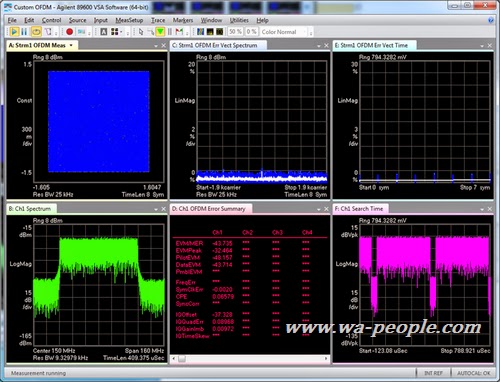Open the Control menu
The width and height of the screenshot is (500, 382).
click(51, 20)
